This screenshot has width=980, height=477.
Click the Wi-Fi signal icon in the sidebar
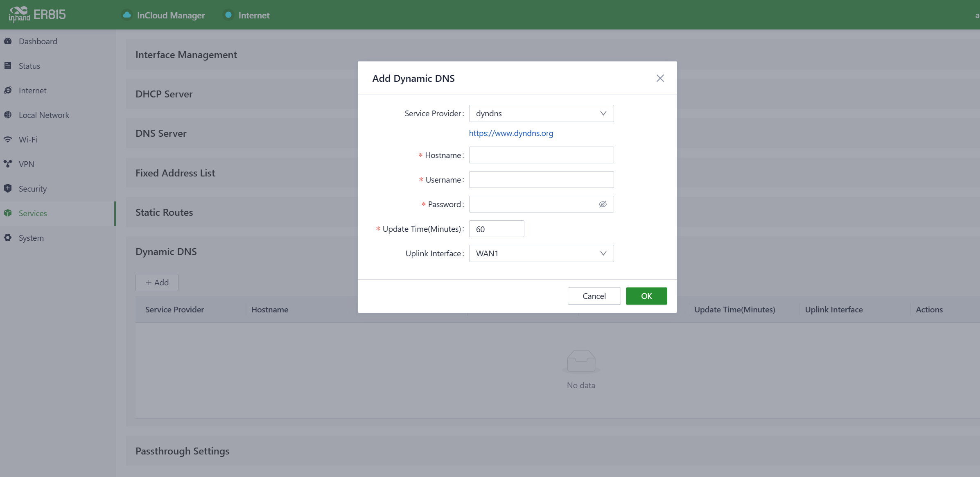pyautogui.click(x=8, y=140)
